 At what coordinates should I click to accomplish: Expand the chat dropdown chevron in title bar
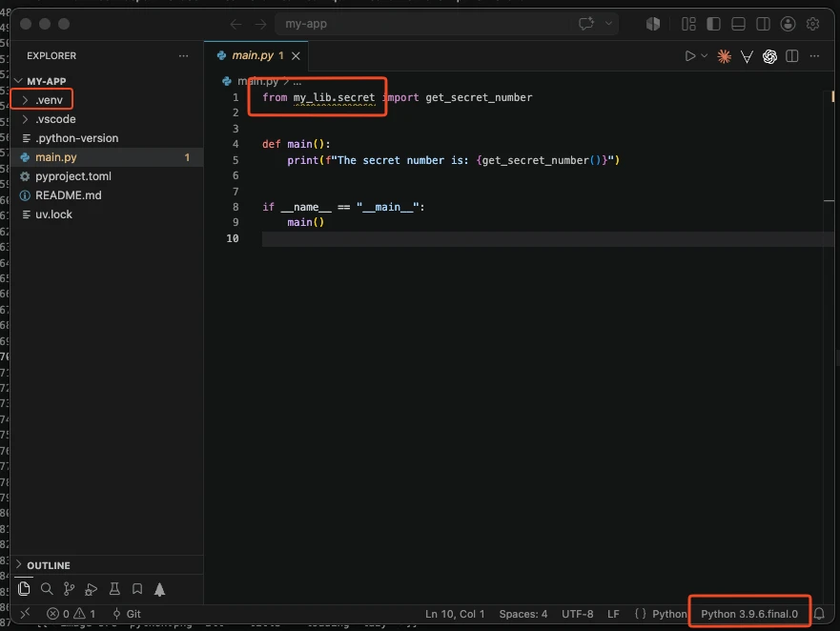[x=608, y=24]
